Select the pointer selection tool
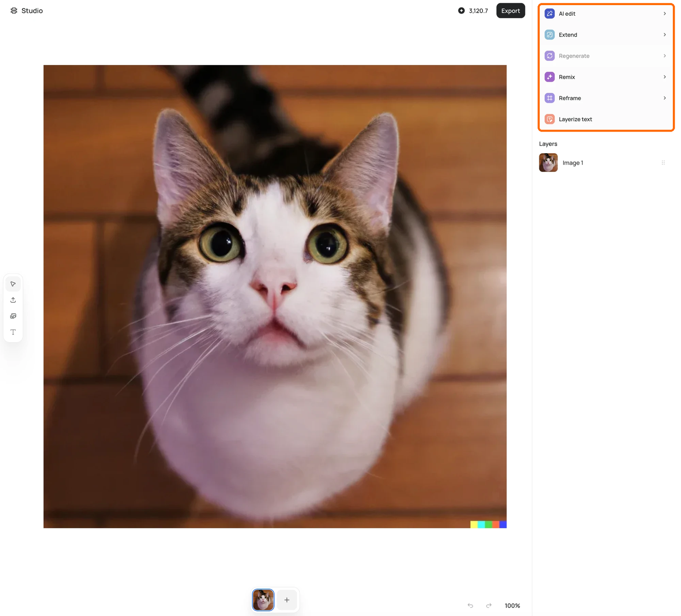The width and height of the screenshot is (681, 616). (13, 284)
